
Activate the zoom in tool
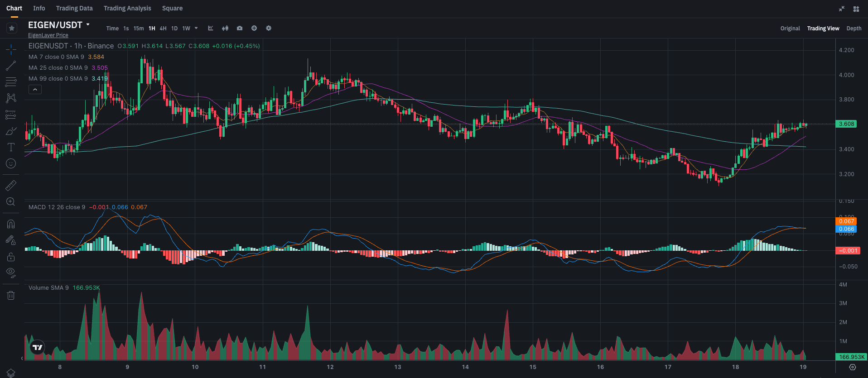tap(11, 202)
